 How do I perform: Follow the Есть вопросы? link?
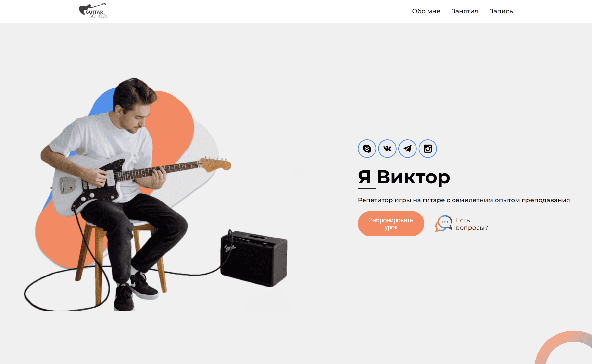tap(472, 224)
